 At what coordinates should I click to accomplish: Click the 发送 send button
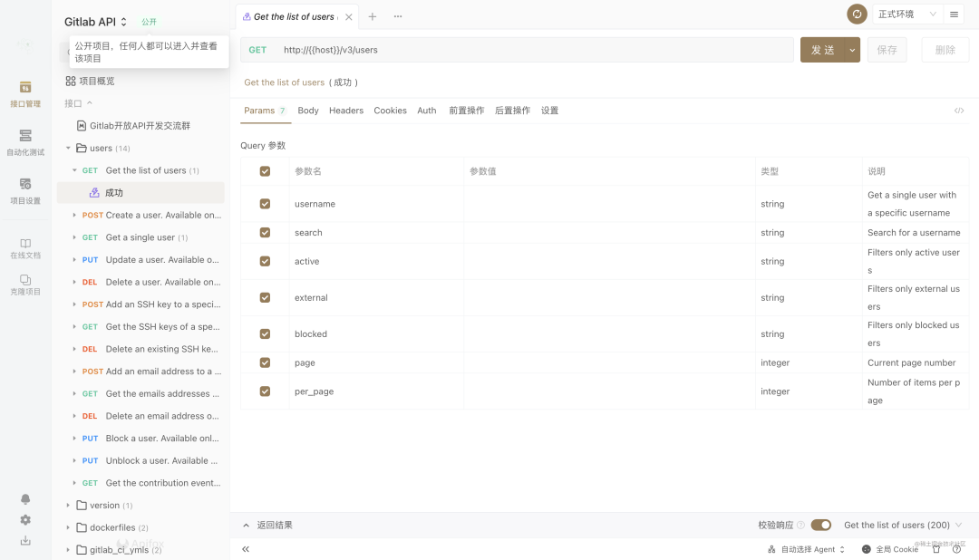tap(822, 50)
